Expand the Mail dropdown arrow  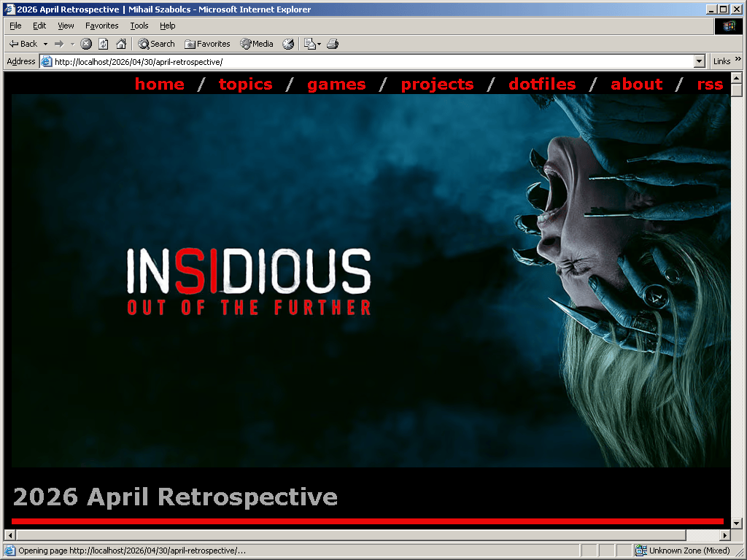[320, 44]
